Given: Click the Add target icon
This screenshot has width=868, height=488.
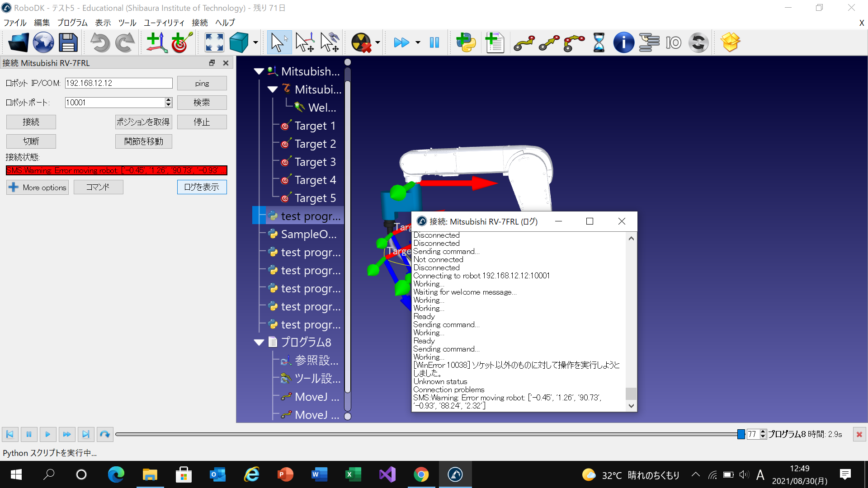Looking at the screenshot, I should pos(182,43).
